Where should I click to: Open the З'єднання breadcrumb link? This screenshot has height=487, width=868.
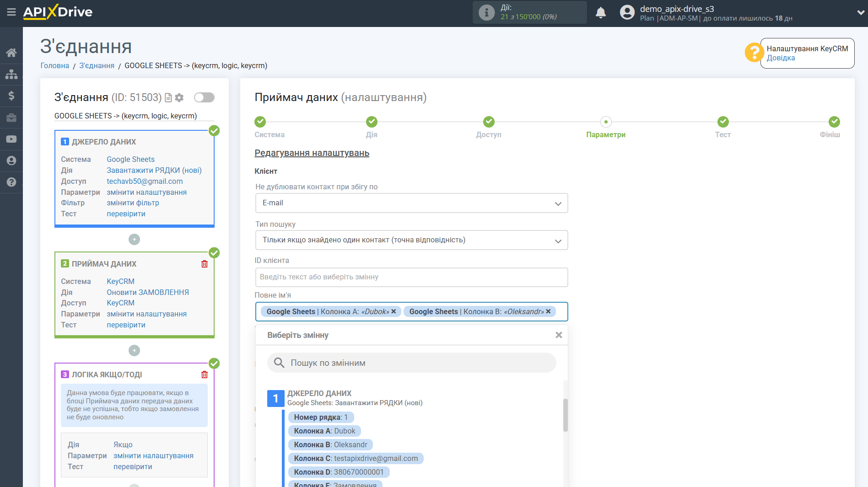(x=97, y=65)
